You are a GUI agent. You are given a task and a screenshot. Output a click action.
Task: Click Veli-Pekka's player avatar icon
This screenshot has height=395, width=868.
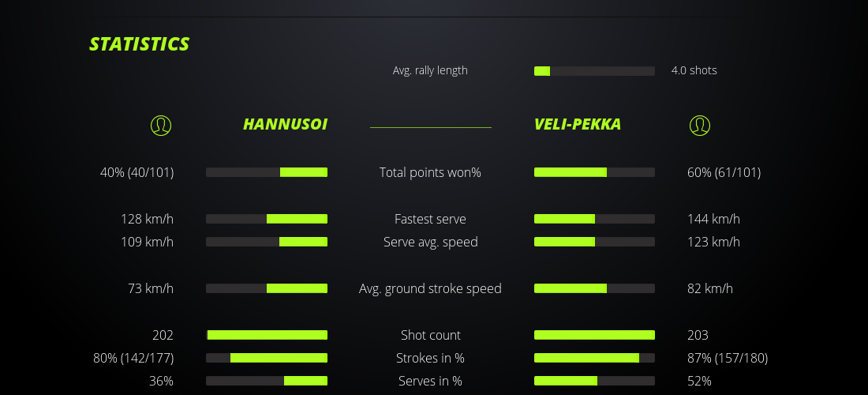click(700, 125)
